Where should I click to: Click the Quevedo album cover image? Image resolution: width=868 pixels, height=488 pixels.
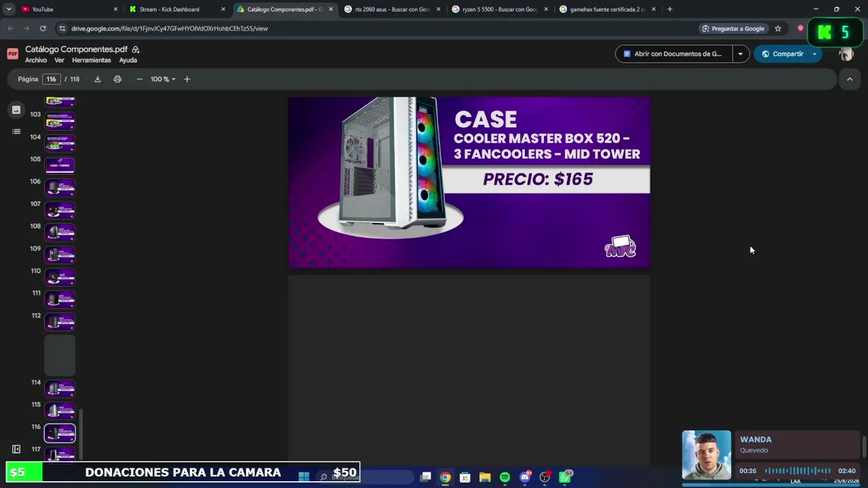click(707, 455)
